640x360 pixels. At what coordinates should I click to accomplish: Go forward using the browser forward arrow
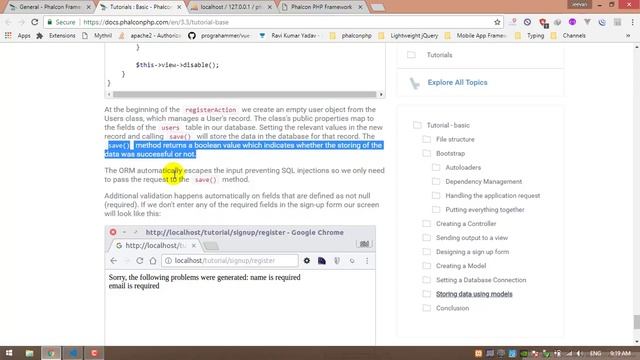pos(21,22)
